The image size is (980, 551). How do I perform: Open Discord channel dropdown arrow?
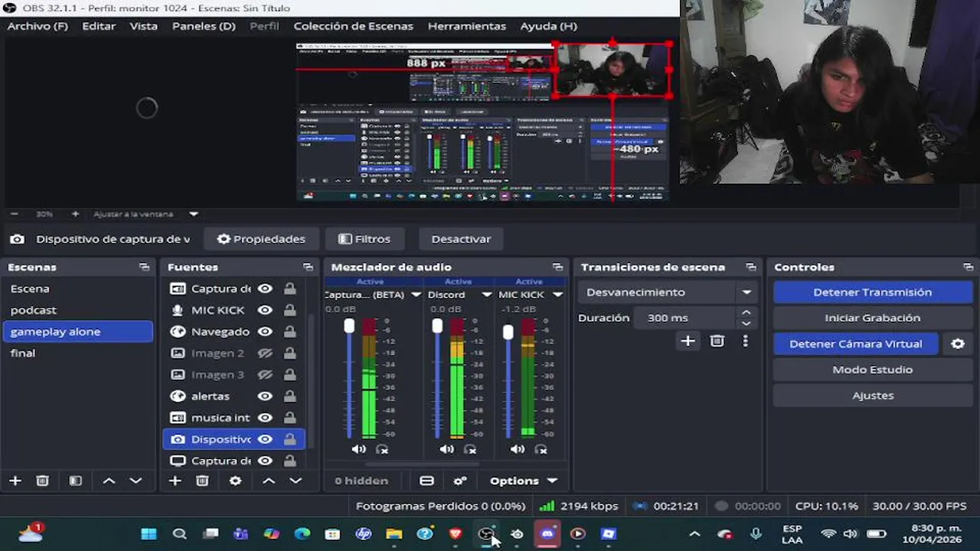click(486, 295)
